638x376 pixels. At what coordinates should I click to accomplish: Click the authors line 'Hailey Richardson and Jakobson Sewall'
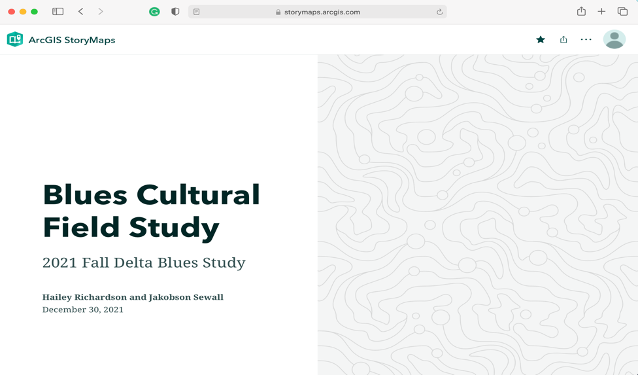(x=133, y=297)
